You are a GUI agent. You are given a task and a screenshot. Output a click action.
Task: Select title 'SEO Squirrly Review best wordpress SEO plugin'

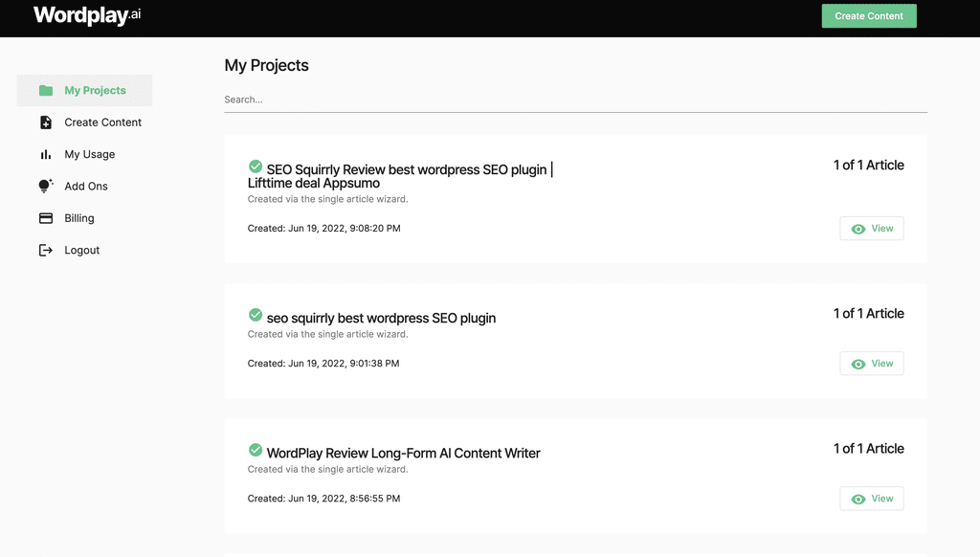400,176
